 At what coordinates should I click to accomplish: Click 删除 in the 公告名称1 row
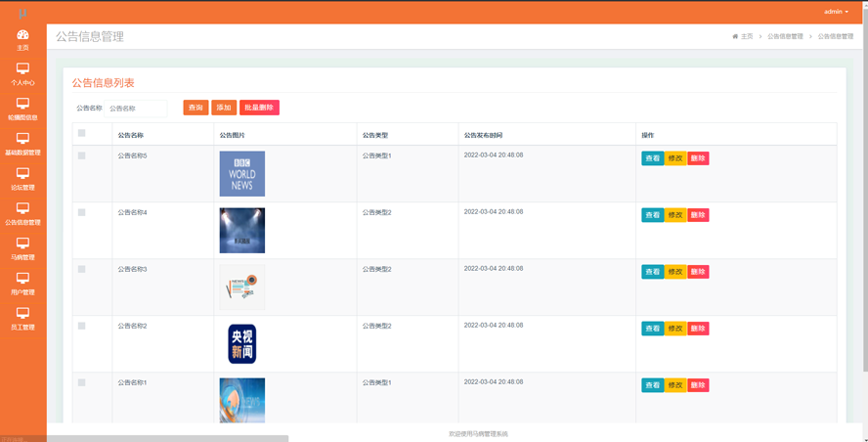(x=698, y=385)
